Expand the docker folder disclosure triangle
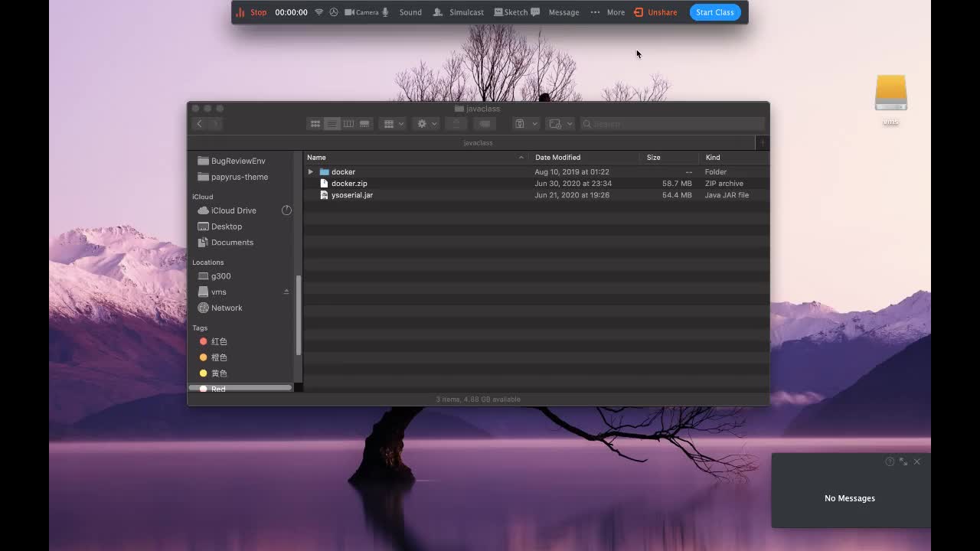980x551 pixels. pos(311,172)
